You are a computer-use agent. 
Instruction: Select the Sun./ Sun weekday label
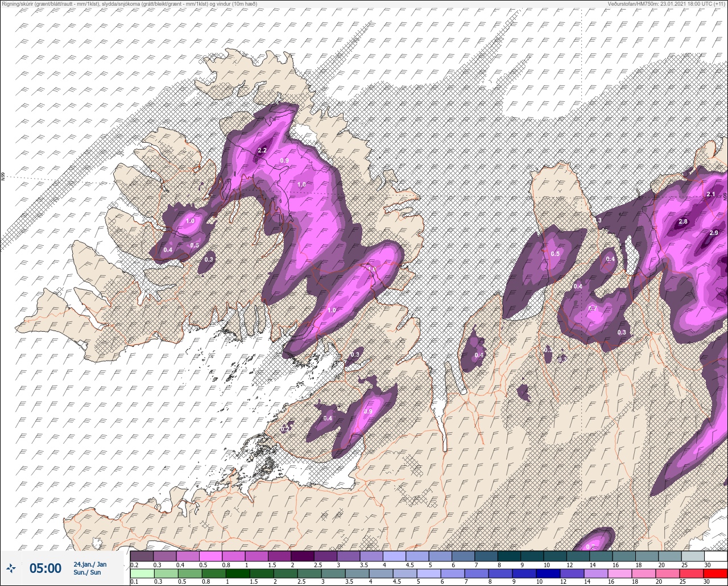87,572
